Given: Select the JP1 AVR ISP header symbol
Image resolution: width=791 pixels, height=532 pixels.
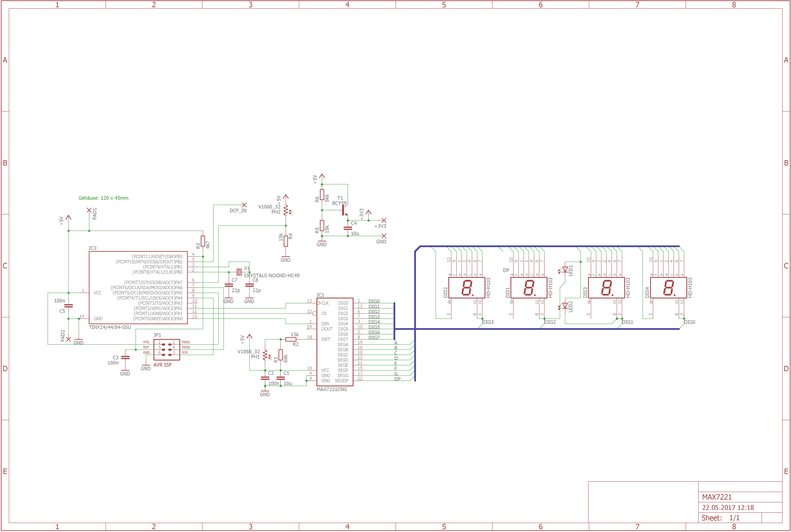Looking at the screenshot, I should point(167,349).
